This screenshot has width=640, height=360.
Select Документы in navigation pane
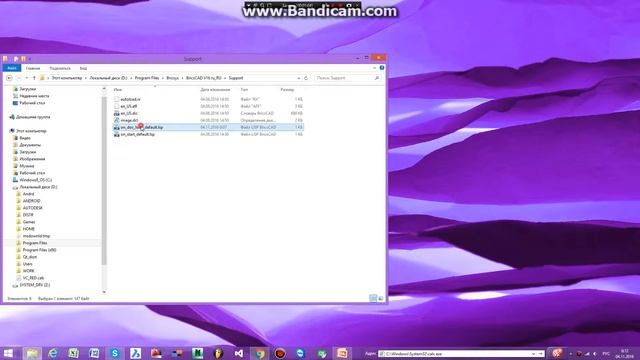(x=30, y=145)
